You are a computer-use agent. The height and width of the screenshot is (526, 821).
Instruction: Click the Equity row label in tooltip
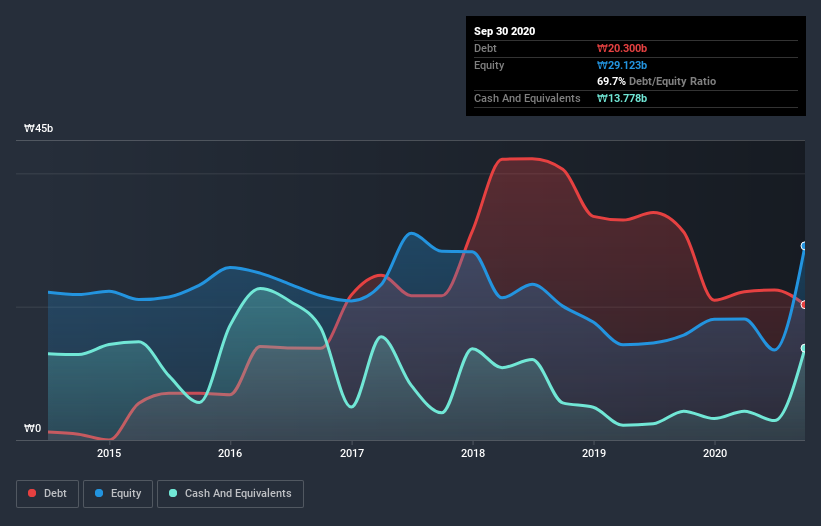[489, 65]
